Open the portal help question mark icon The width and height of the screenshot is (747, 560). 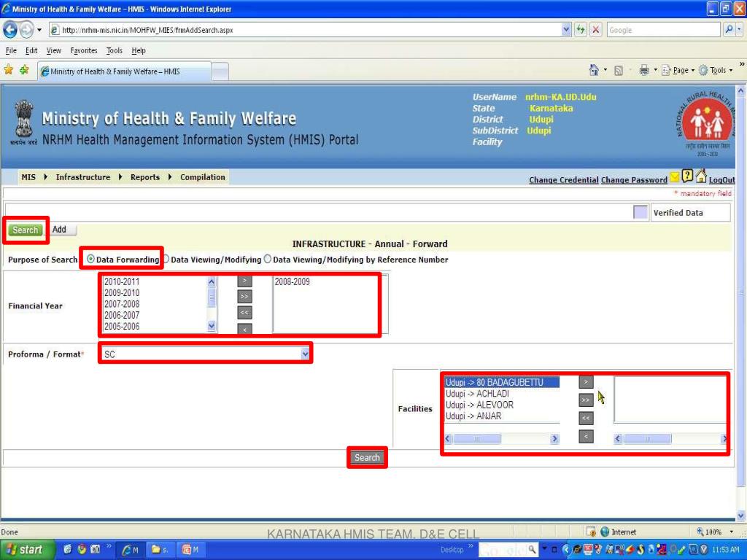(x=687, y=176)
